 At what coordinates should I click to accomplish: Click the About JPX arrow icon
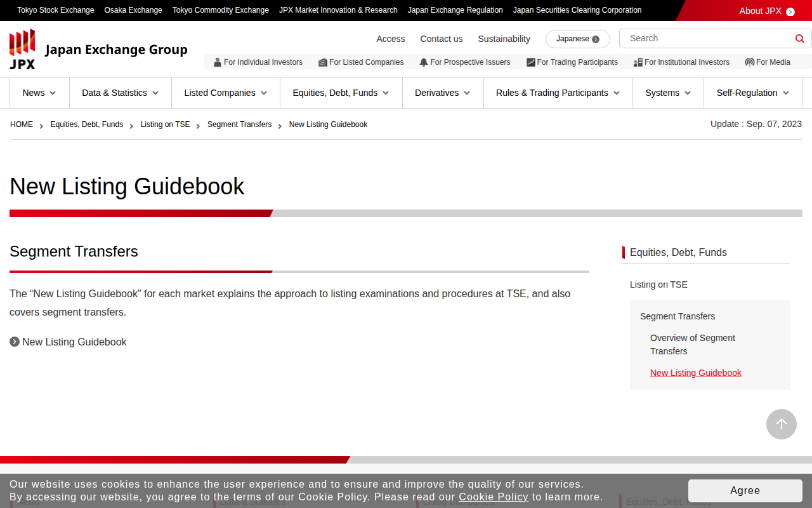click(x=790, y=11)
